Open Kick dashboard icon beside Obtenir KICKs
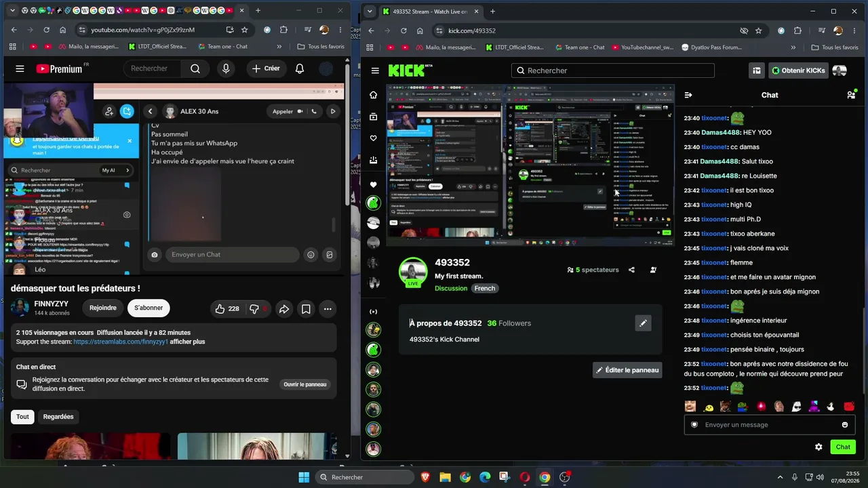The image size is (868, 488). [756, 70]
